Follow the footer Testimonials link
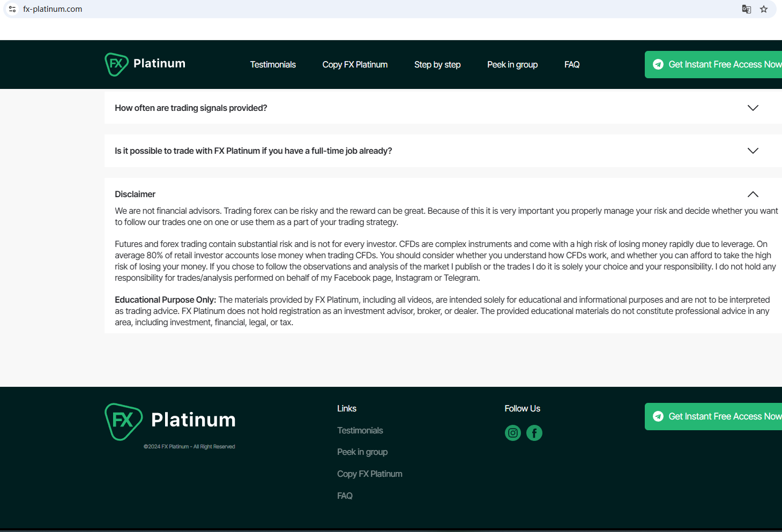The height and width of the screenshot is (532, 782). click(x=360, y=430)
